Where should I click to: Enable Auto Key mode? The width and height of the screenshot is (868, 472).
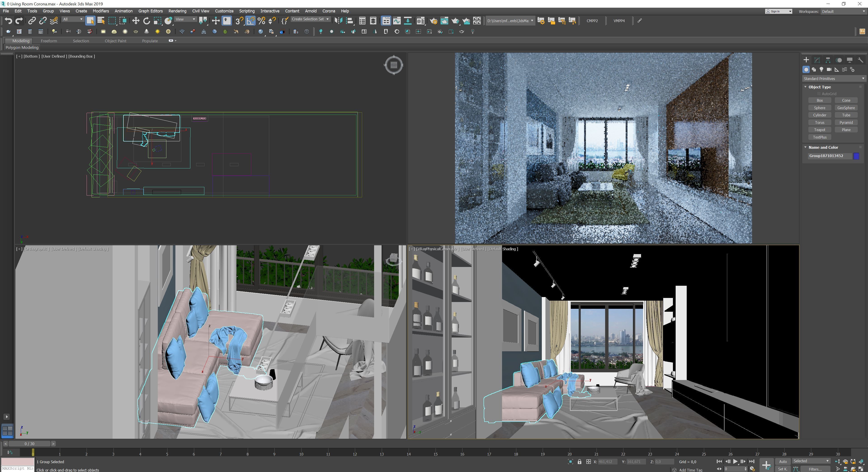783,462
